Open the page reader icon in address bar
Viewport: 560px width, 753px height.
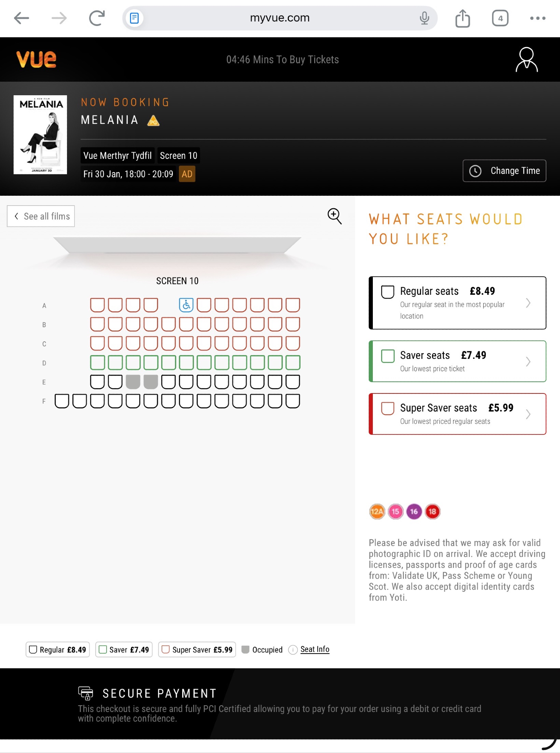click(134, 18)
